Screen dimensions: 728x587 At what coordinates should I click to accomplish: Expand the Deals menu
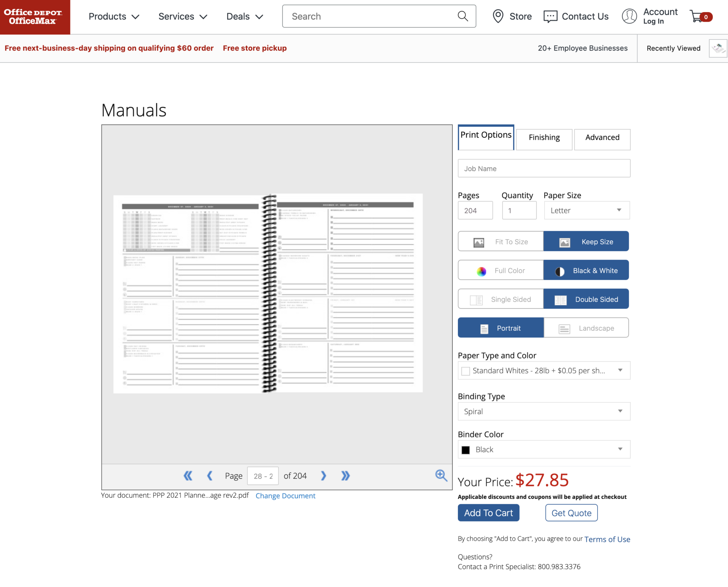click(245, 16)
